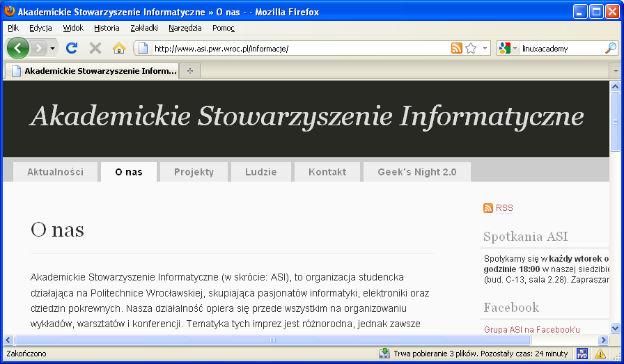This screenshot has width=624, height=364.
Task: Click the Facebook sidebar heading
Action: (511, 307)
